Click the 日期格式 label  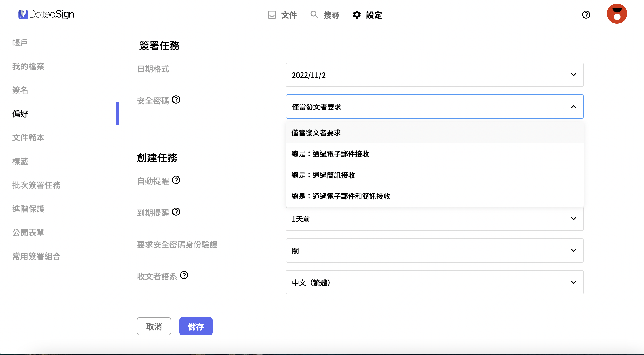point(153,69)
